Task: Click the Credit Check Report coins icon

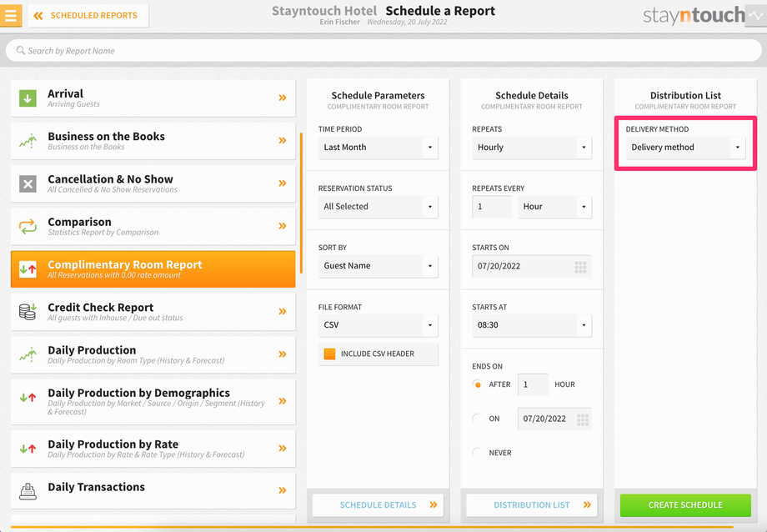Action: point(28,312)
